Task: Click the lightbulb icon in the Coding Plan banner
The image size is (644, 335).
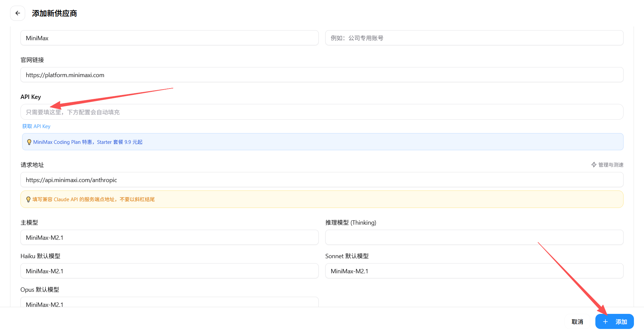Action: pos(29,142)
